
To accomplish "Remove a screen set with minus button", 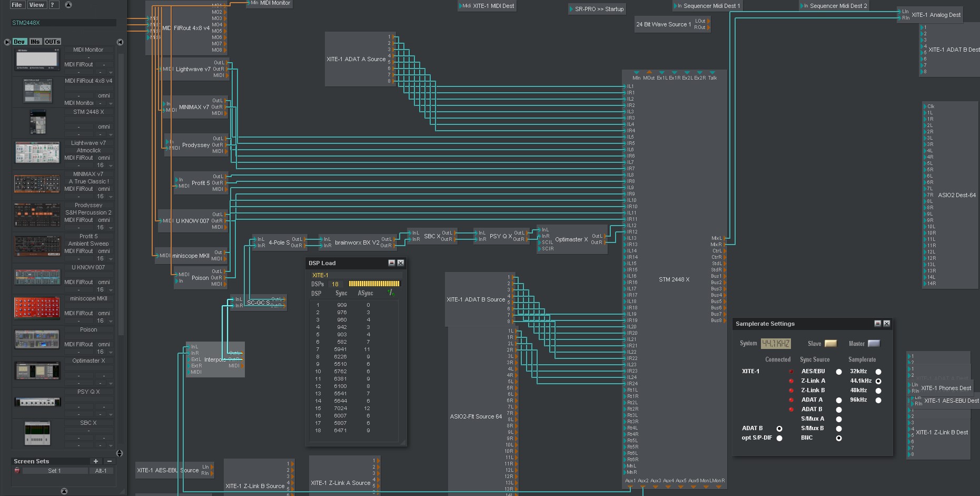I will (110, 461).
